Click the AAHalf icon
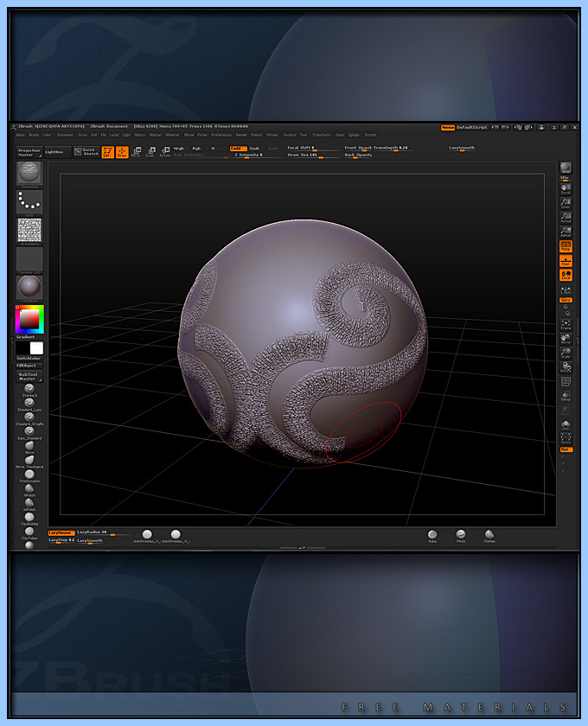This screenshot has width=588, height=726. (566, 232)
